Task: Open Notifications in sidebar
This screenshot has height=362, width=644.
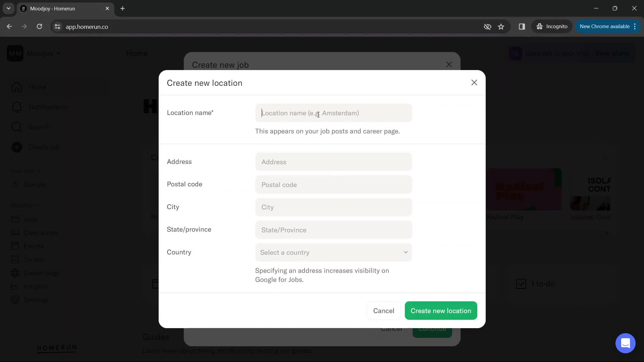Action: (x=48, y=107)
